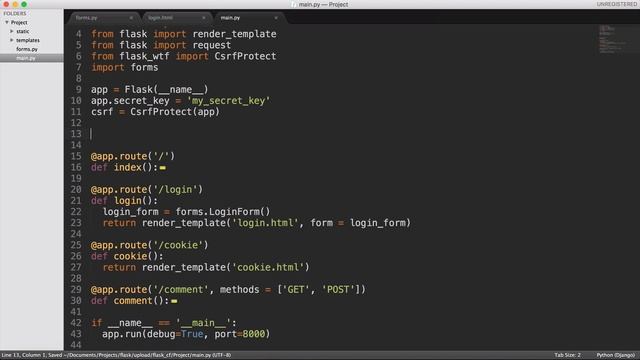Click the 'request' import on line 5
This screenshot has height=360, width=640.
coord(211,45)
